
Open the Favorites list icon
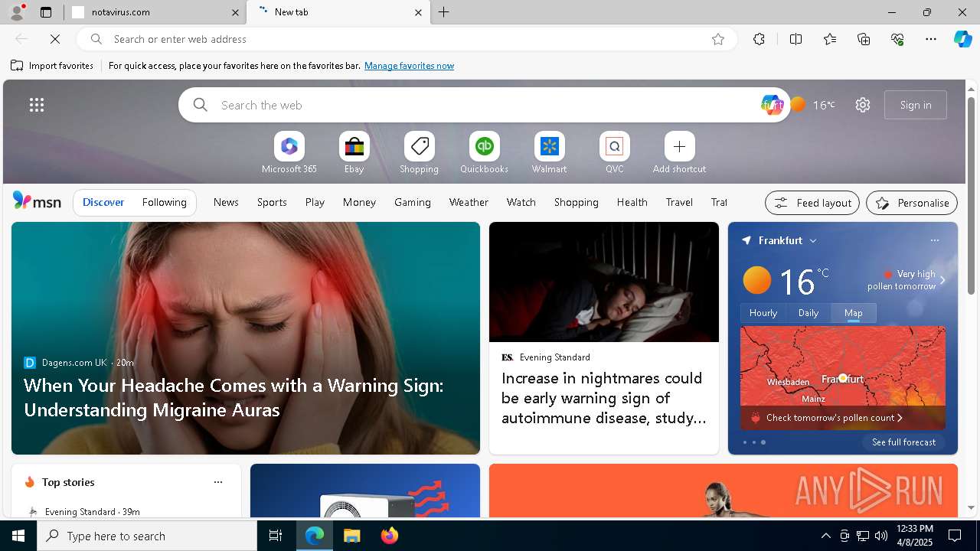[x=830, y=39]
